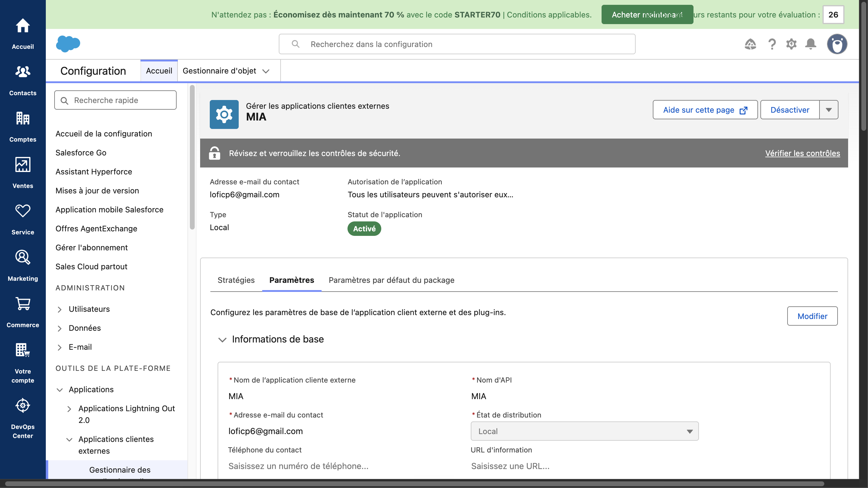
Task: Expand Applications Lightning Out 2.0 node
Action: click(69, 409)
